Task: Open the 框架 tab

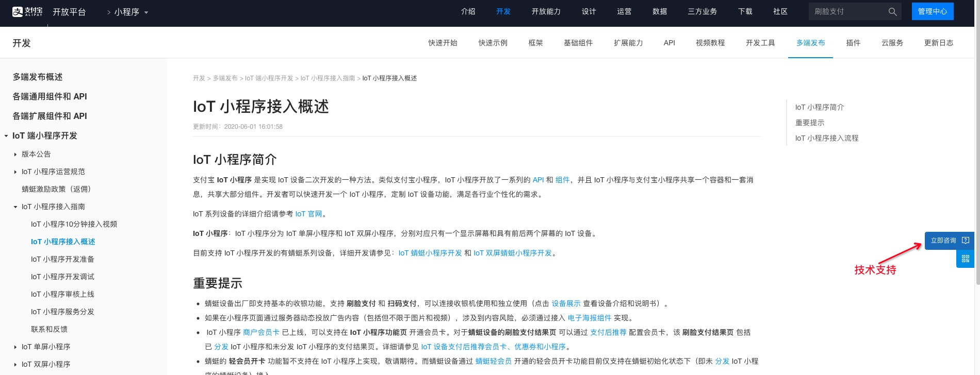Action: click(536, 43)
